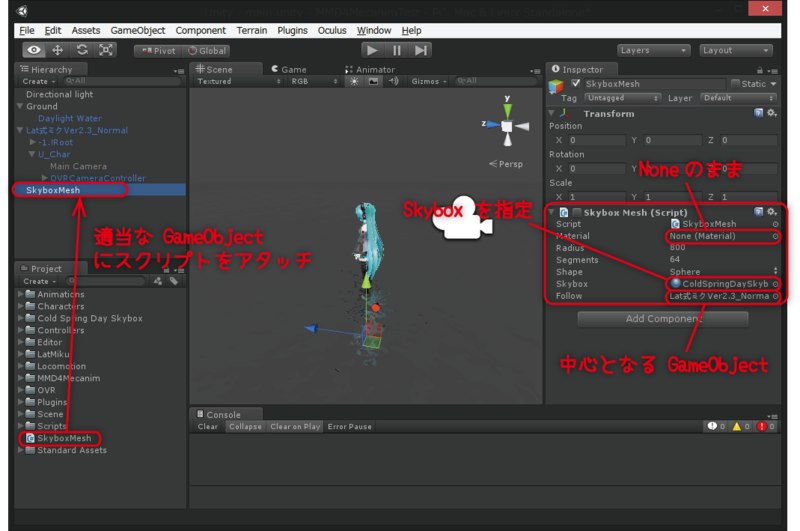Expand the -1.!Root hierarchy item

click(33, 142)
